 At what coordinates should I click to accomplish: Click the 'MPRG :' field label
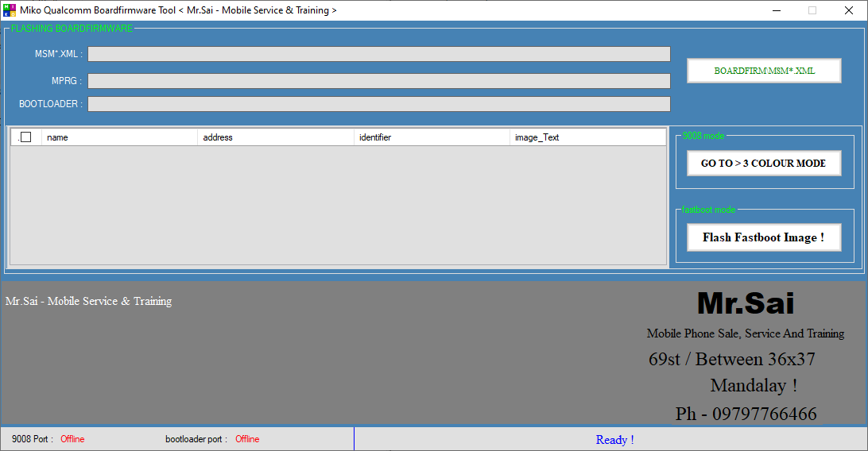67,81
